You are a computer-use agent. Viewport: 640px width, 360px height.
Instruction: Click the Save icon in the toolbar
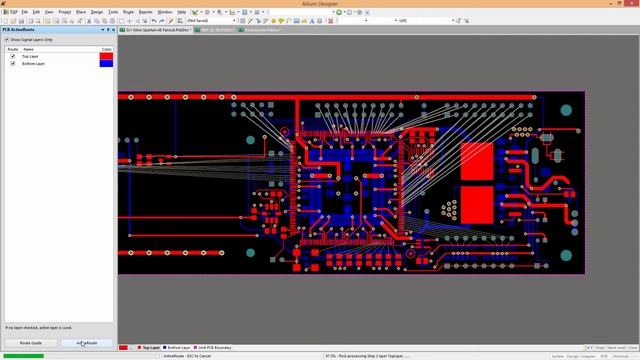pos(21,21)
